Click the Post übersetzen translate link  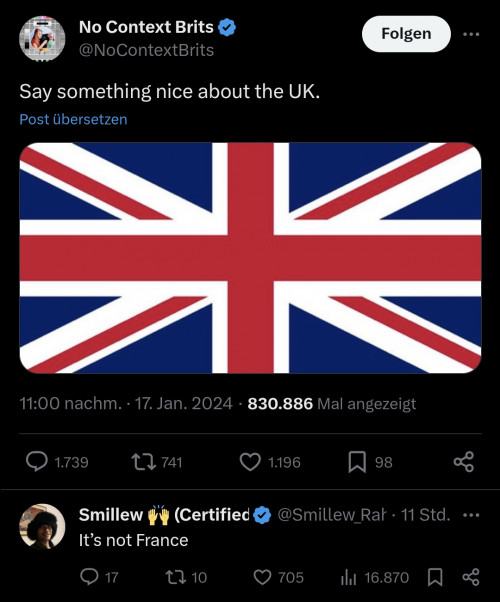tap(73, 119)
